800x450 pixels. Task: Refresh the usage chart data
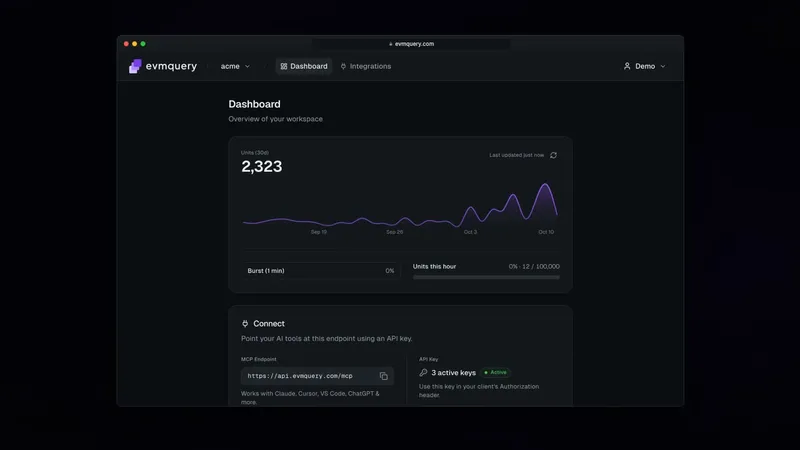point(554,155)
